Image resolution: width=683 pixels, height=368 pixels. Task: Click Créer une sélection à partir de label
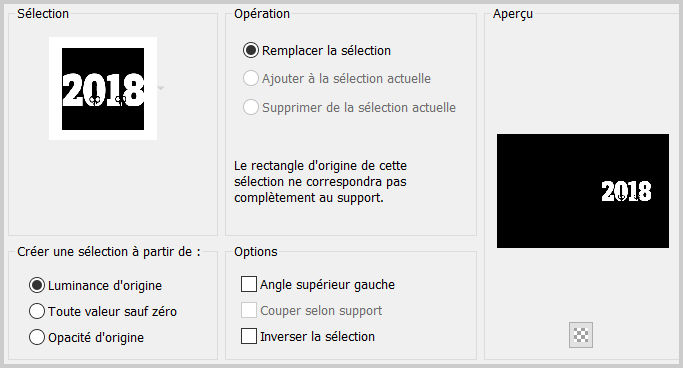109,252
